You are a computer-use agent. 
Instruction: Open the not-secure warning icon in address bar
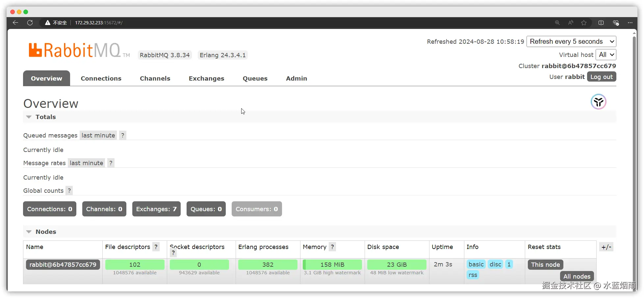[x=48, y=23]
